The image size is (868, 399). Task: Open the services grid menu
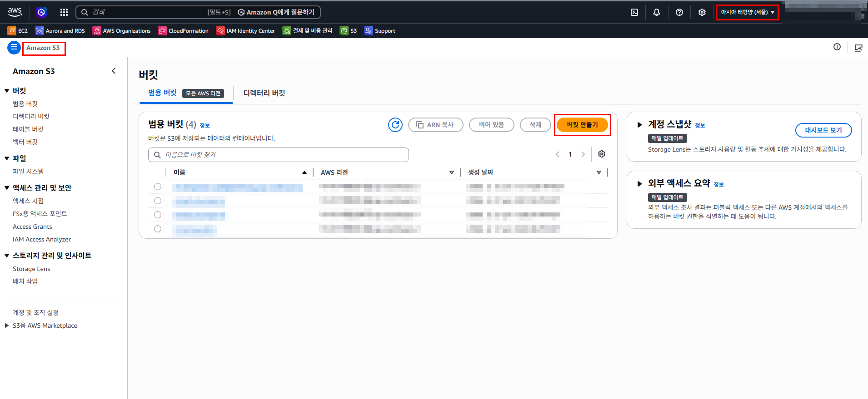[x=64, y=12]
